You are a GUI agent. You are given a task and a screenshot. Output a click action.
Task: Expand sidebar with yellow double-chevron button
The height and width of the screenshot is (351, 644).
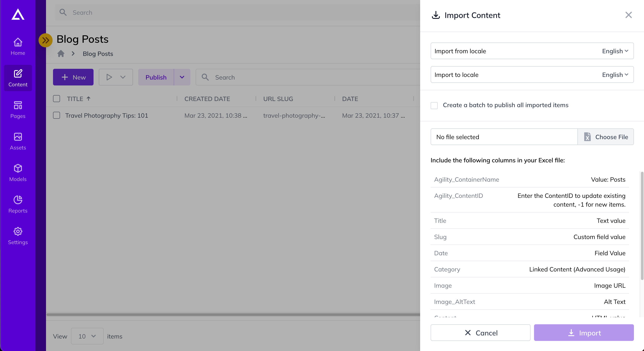(x=46, y=40)
